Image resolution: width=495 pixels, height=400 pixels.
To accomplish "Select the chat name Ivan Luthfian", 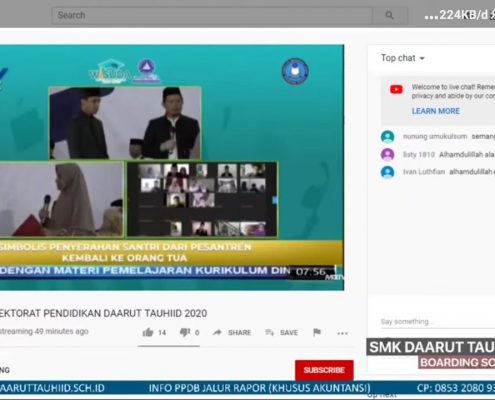I will (424, 172).
